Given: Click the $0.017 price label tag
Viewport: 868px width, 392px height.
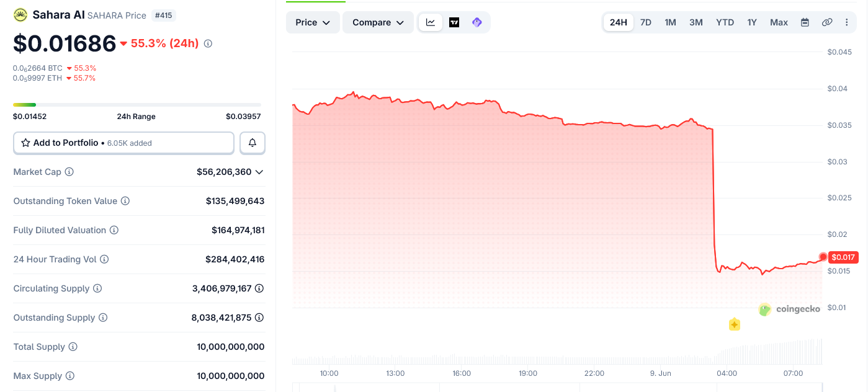Looking at the screenshot, I should click(x=843, y=257).
